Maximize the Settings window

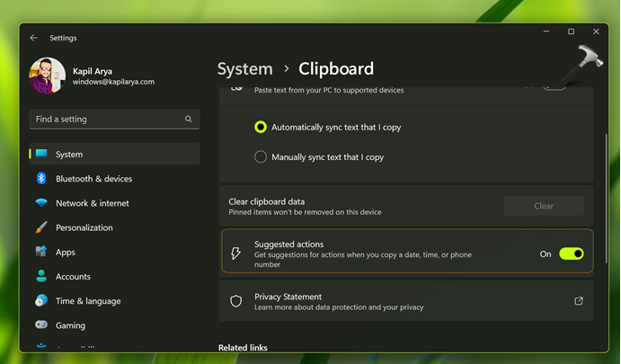pos(571,31)
